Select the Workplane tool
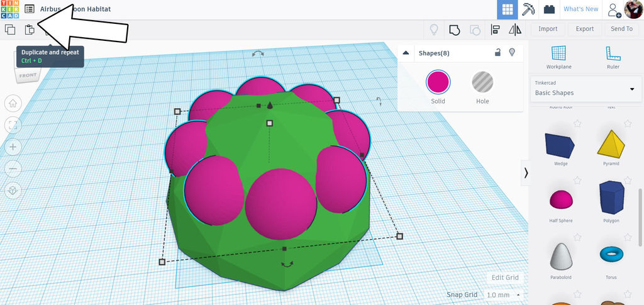This screenshot has width=644, height=305. click(558, 57)
